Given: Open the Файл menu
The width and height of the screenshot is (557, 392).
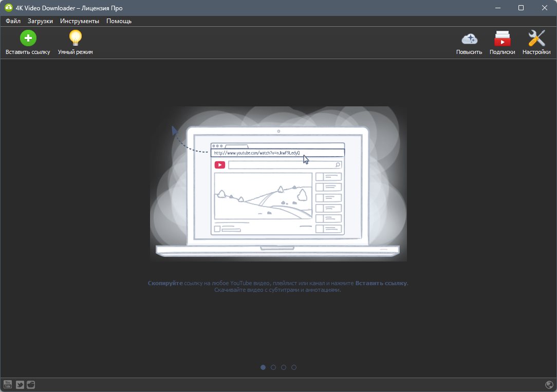Looking at the screenshot, I should click(13, 21).
